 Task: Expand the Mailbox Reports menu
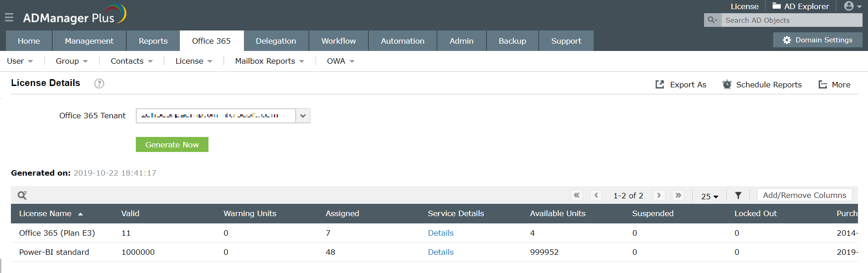[269, 61]
